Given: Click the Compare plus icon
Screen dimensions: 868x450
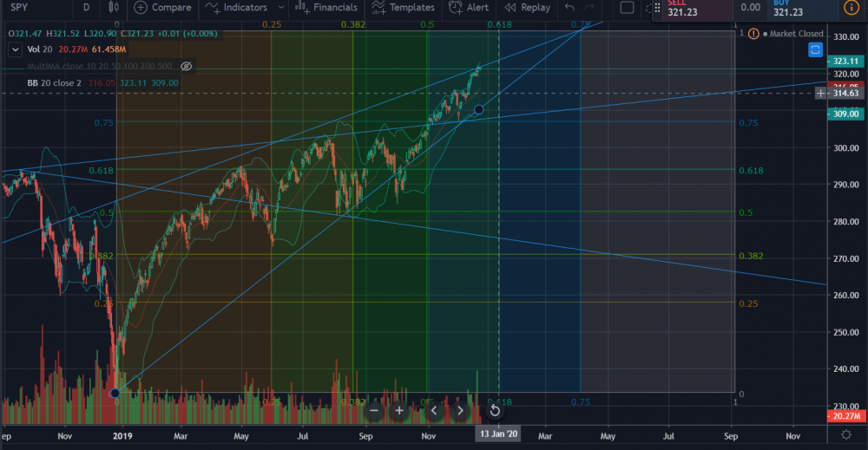Looking at the screenshot, I should click(x=141, y=8).
